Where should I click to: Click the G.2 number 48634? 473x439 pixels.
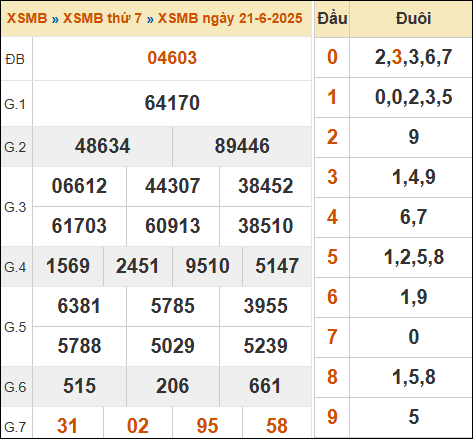pyautogui.click(x=102, y=146)
